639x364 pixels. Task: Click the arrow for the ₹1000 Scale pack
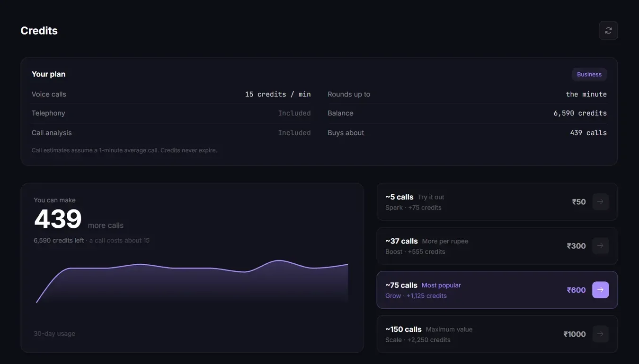[x=600, y=334]
